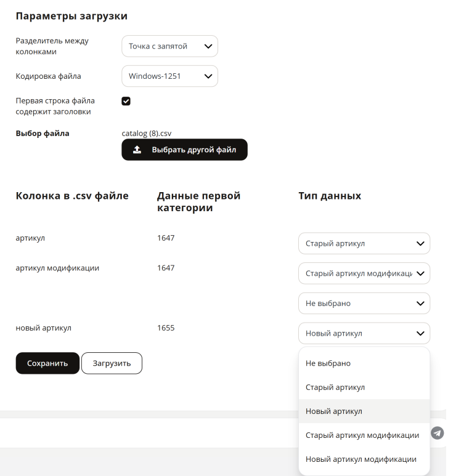Image resolution: width=456 pixels, height=476 pixels.
Task: Open the Не выбрано data type dropdown
Action: [x=364, y=303]
